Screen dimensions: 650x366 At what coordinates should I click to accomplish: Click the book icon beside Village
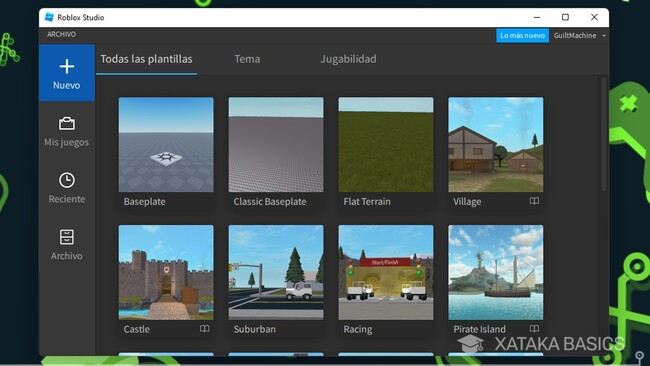click(534, 201)
